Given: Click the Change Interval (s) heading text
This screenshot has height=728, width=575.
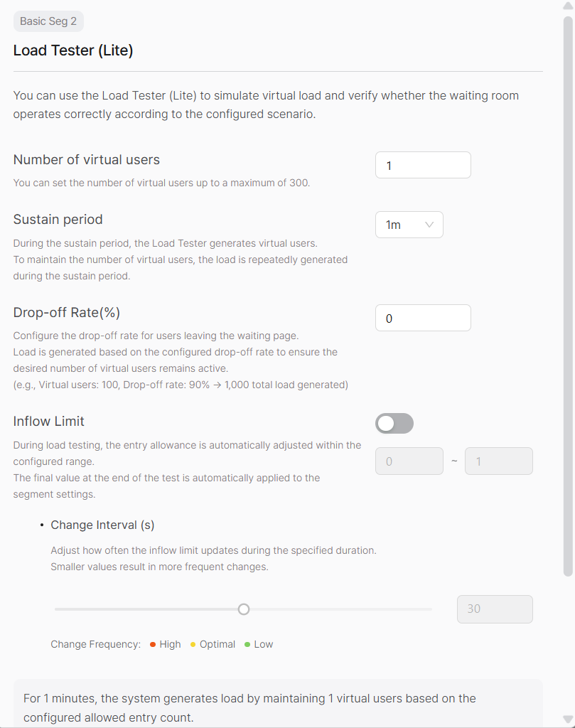Looking at the screenshot, I should click(102, 525).
